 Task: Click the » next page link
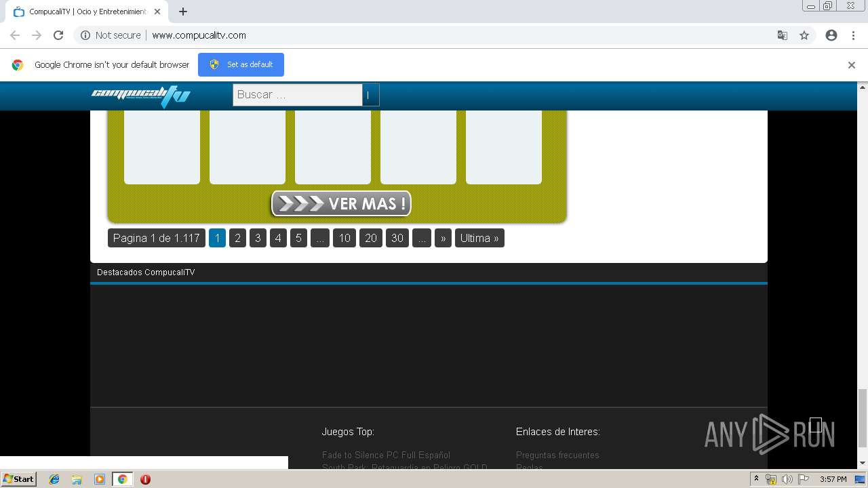tap(443, 238)
